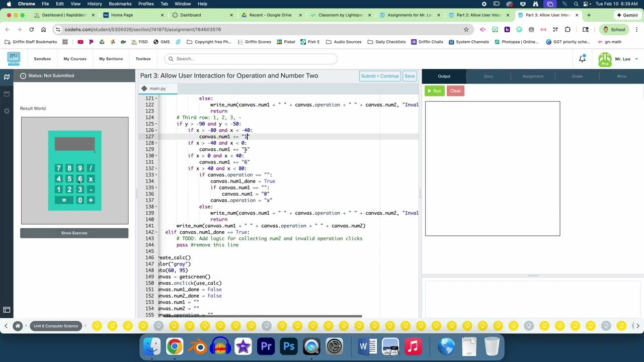Go to the previous lessons with the left arrow
The image size is (644, 362).
point(6,326)
